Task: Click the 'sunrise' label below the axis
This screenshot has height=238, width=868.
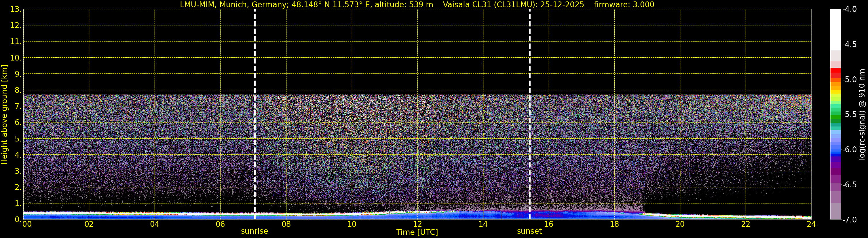Action: pos(254,231)
